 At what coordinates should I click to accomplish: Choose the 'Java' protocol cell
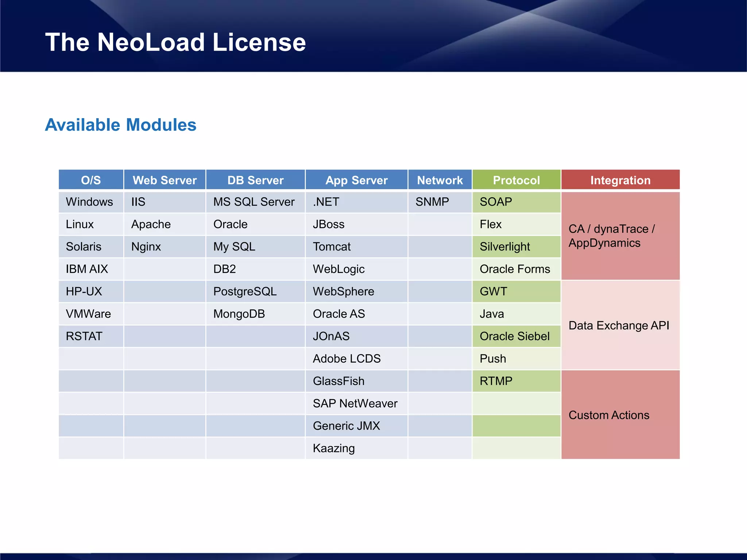[x=516, y=314]
